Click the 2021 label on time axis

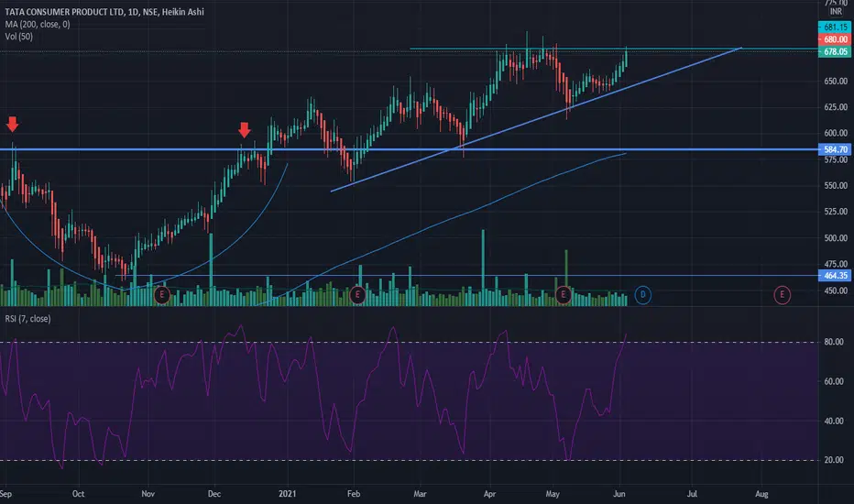tap(288, 494)
